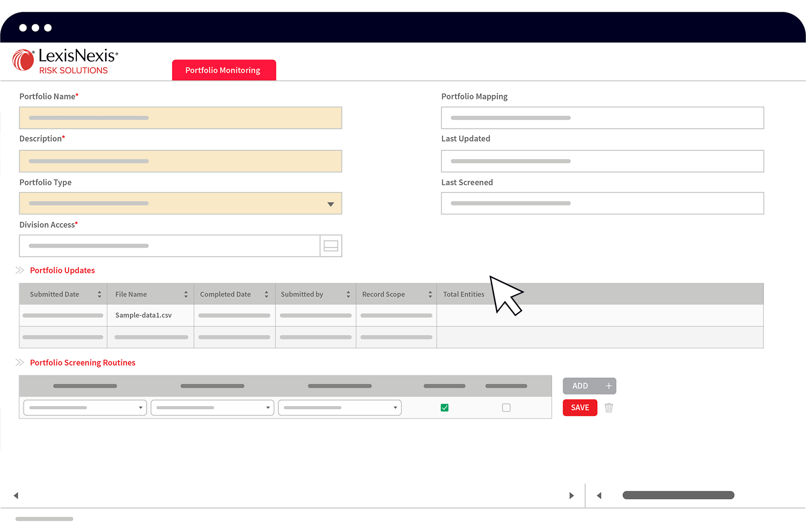806x532 pixels.
Task: Click the bottom right horizontal scrollbar thumb
Action: click(x=678, y=496)
